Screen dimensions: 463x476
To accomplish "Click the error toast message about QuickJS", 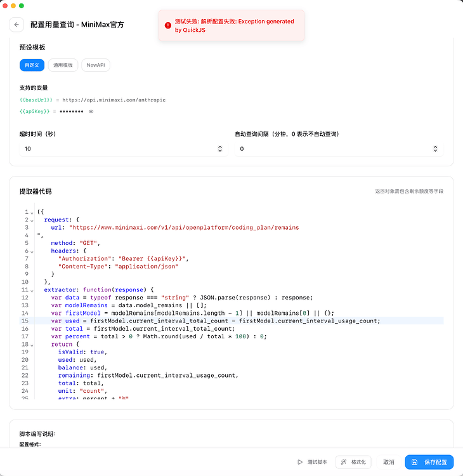I will tap(234, 26).
